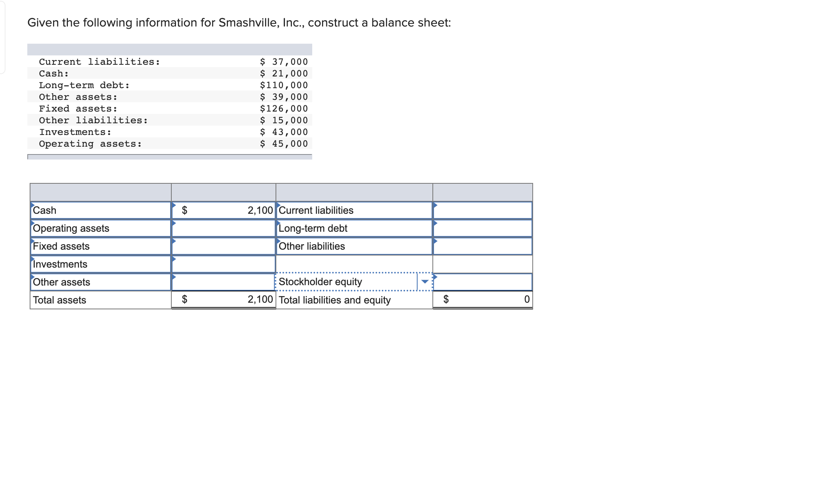Open the Stockholder equity dropdown arrow
The height and width of the screenshot is (504, 818).
coord(425,282)
